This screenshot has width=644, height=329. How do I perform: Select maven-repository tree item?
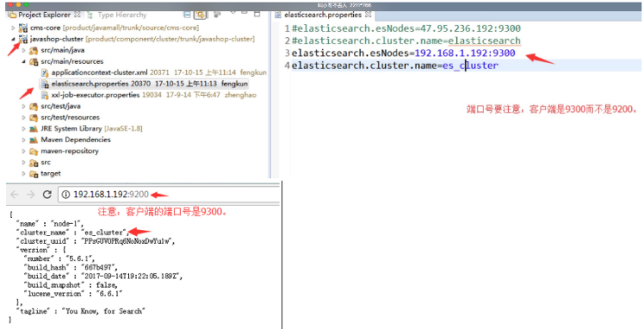[70, 151]
